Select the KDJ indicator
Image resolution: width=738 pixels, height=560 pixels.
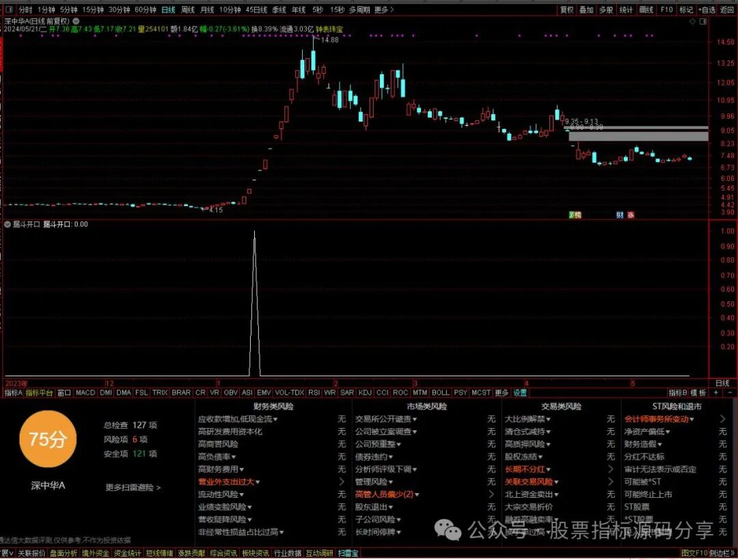click(x=365, y=392)
